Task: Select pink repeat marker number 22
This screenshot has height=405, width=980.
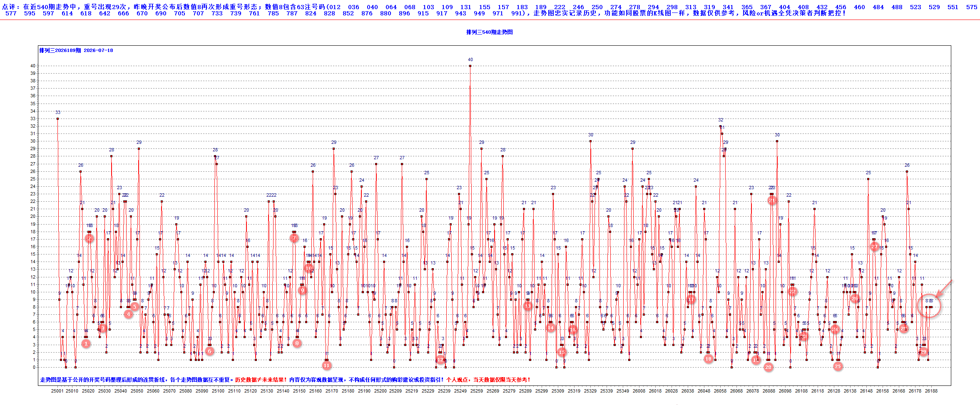Action: (x=792, y=291)
